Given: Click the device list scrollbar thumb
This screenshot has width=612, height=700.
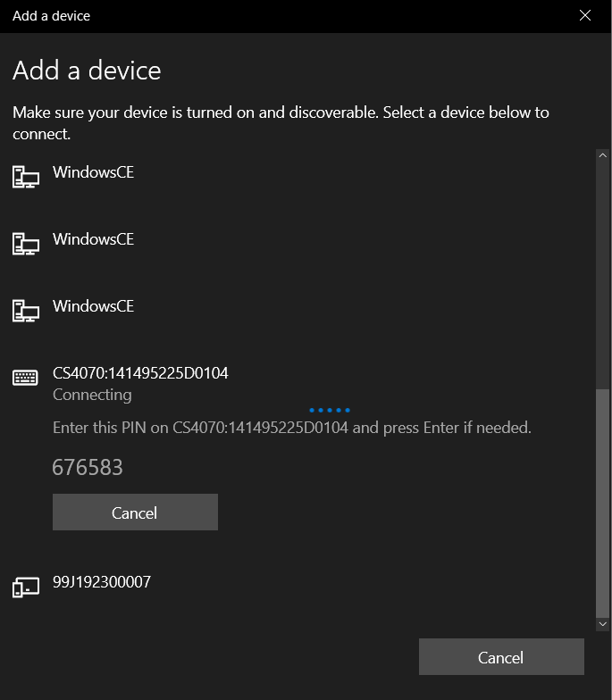Looking at the screenshot, I should point(602,504).
